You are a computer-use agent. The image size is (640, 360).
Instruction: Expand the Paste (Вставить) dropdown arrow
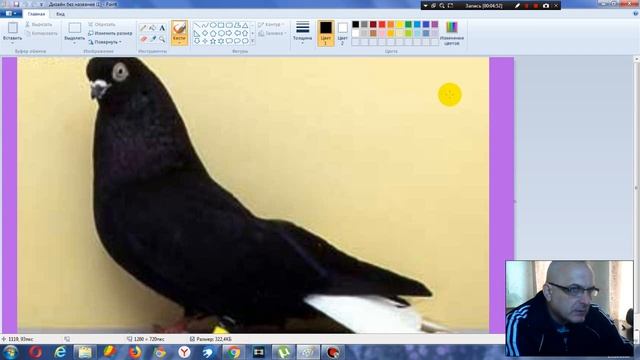coord(13,43)
